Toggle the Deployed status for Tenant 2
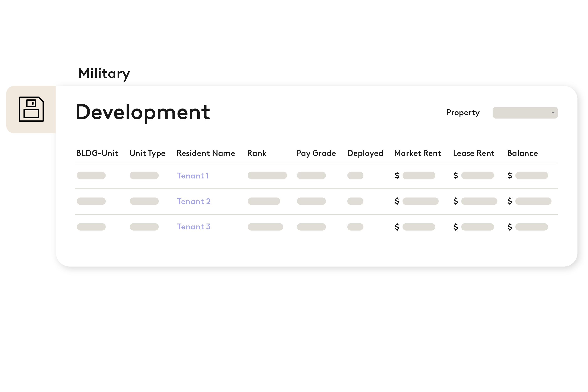The height and width of the screenshot is (392, 588). (355, 201)
